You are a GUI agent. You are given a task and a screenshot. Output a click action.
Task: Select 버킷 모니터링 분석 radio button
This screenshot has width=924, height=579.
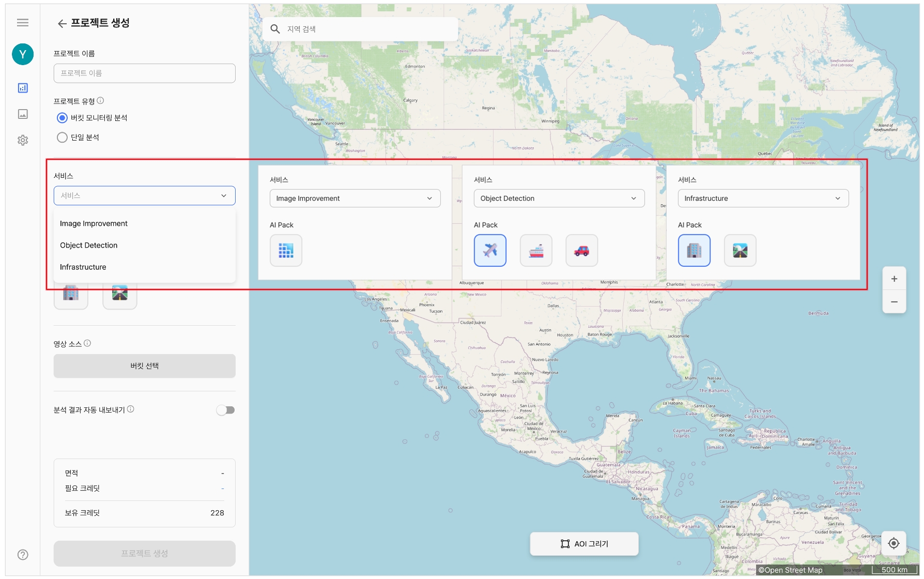(62, 118)
